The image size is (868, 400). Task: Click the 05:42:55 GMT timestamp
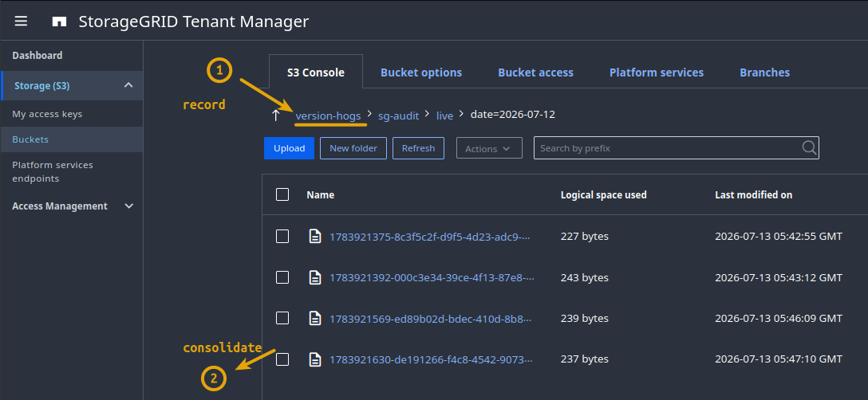(x=779, y=236)
